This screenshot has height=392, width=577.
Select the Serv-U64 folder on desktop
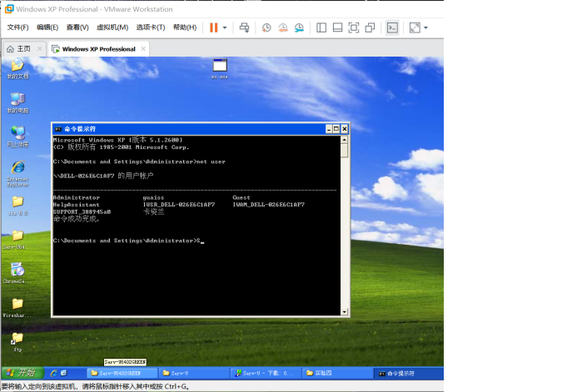pos(17,239)
